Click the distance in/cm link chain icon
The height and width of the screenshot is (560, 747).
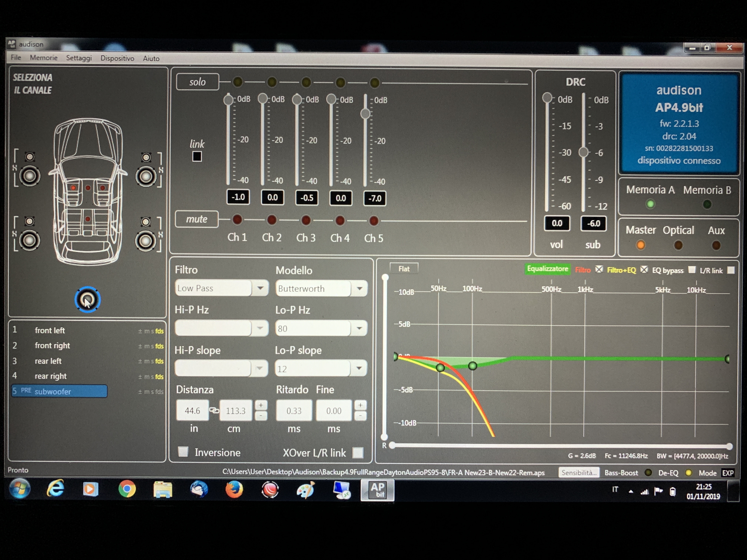214,411
